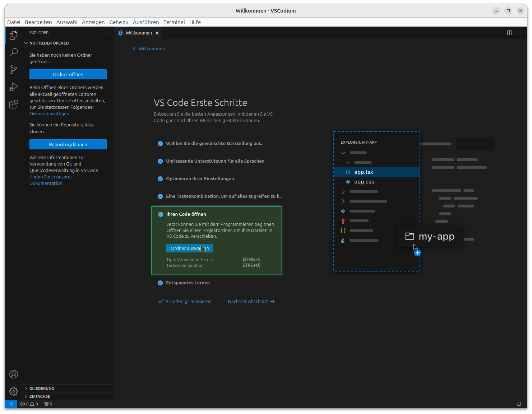532x414 pixels.
Task: Collapse the NO FOLDER OPENED section
Action: [x=49, y=43]
